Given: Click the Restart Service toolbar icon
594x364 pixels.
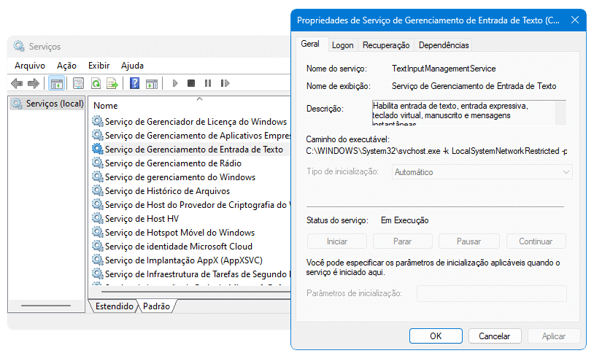Looking at the screenshot, I should pos(225,83).
